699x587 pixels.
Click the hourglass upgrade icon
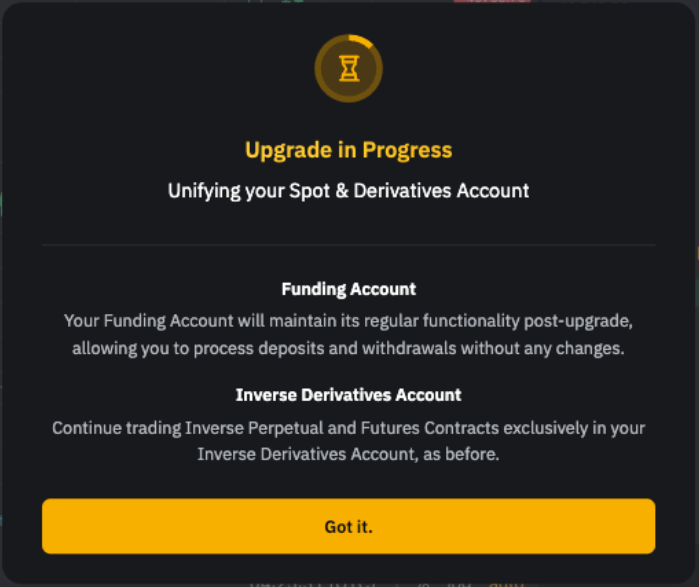coord(349,69)
